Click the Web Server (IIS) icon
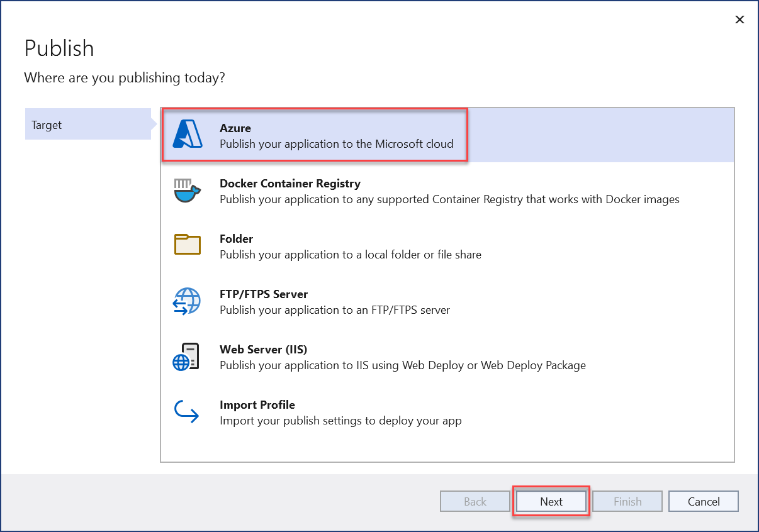This screenshot has width=759, height=532. [186, 356]
